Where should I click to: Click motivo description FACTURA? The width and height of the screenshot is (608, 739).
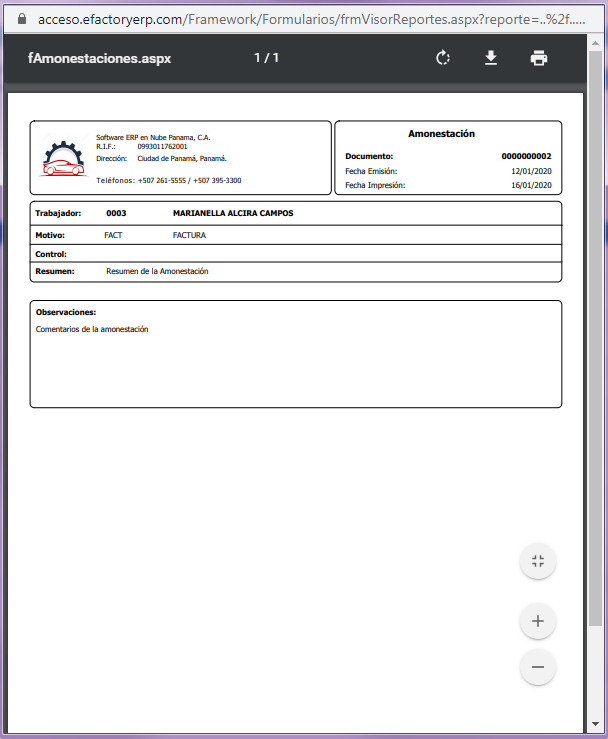pos(189,235)
